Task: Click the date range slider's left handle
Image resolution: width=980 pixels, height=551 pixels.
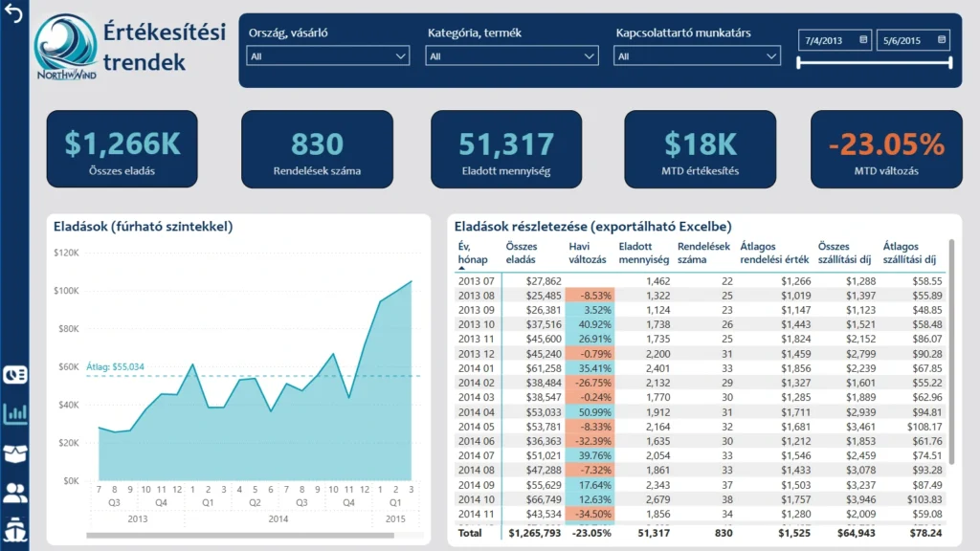Action: coord(798,63)
